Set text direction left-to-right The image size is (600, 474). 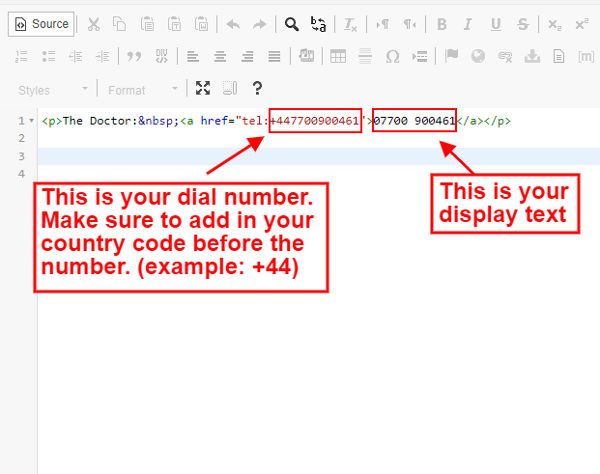pyautogui.click(x=382, y=24)
